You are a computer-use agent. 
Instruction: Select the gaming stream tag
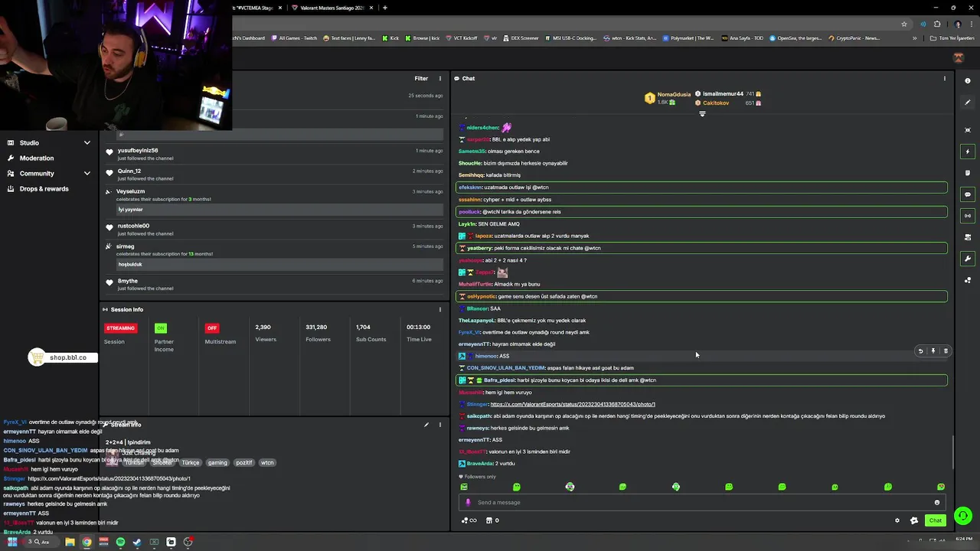pos(217,462)
